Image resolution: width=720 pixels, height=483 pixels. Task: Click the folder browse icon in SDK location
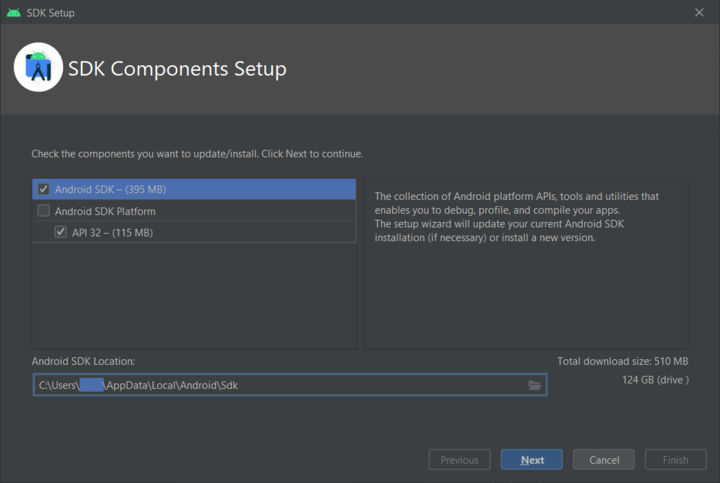point(534,385)
